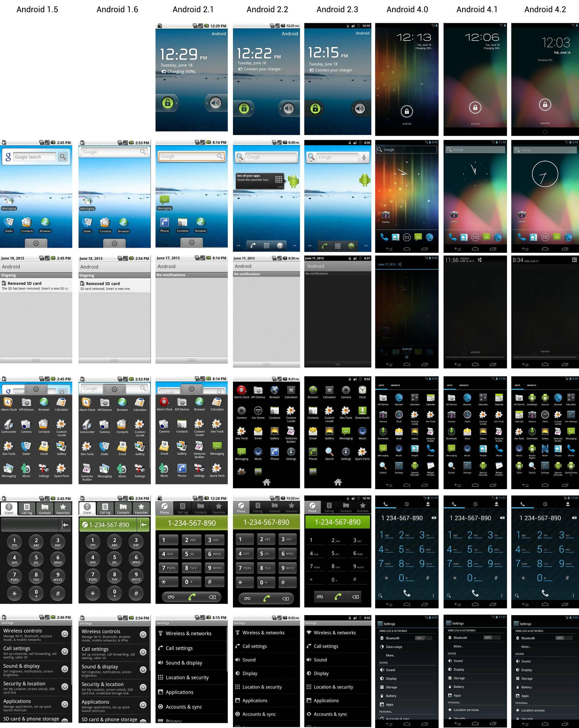The height and width of the screenshot is (728, 579).
Task: Open Gestures Builder in Android 1.6 app drawer
Action: point(87,472)
